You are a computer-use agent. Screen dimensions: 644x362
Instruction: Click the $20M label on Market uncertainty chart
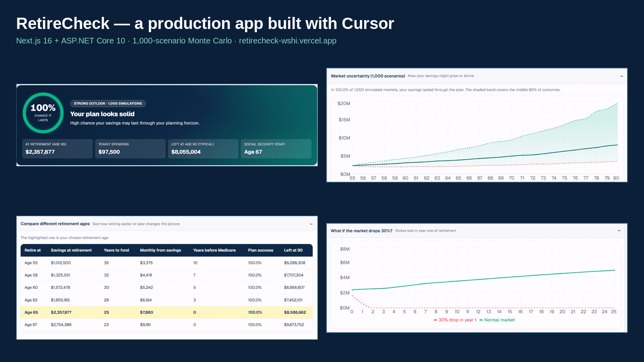click(x=344, y=104)
